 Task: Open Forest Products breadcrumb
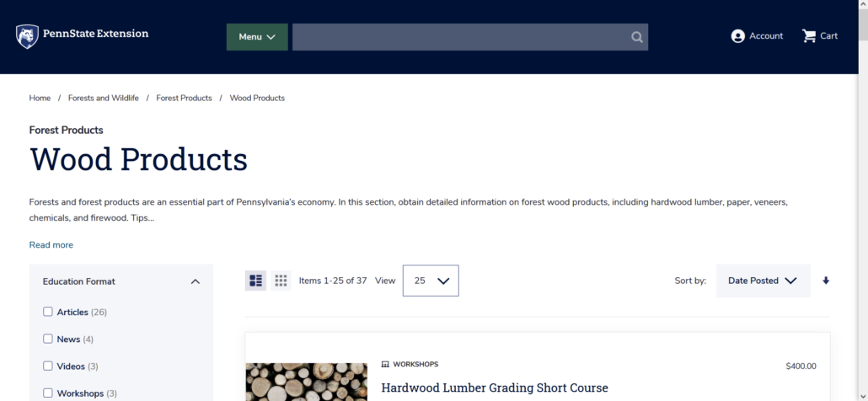184,98
